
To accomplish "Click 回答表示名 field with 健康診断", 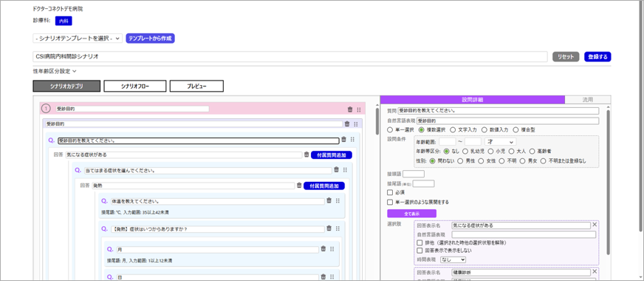I will [x=521, y=272].
